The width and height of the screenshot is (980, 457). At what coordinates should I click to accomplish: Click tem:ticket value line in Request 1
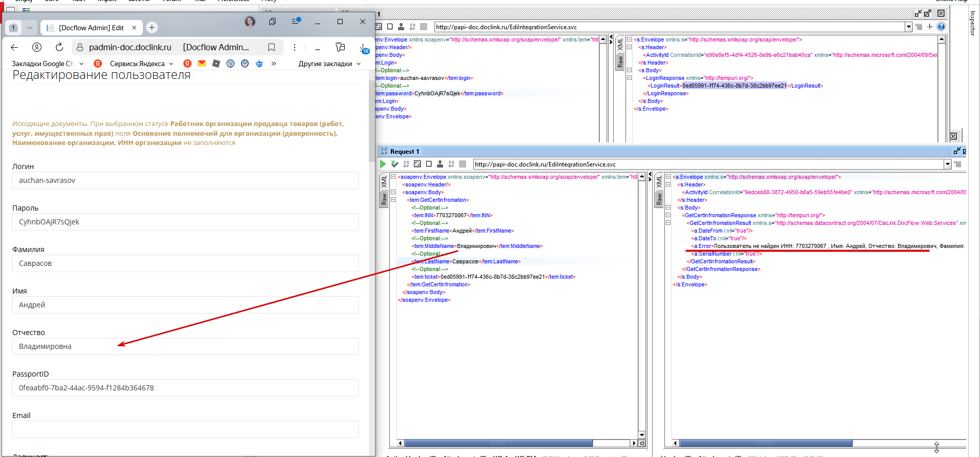click(x=493, y=277)
